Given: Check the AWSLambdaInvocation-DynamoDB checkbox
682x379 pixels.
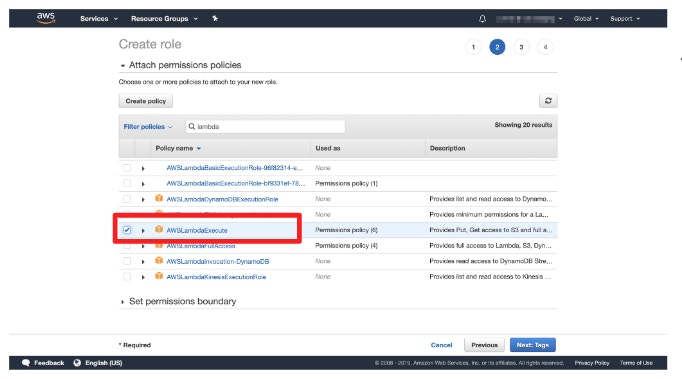Looking at the screenshot, I should click(127, 261).
